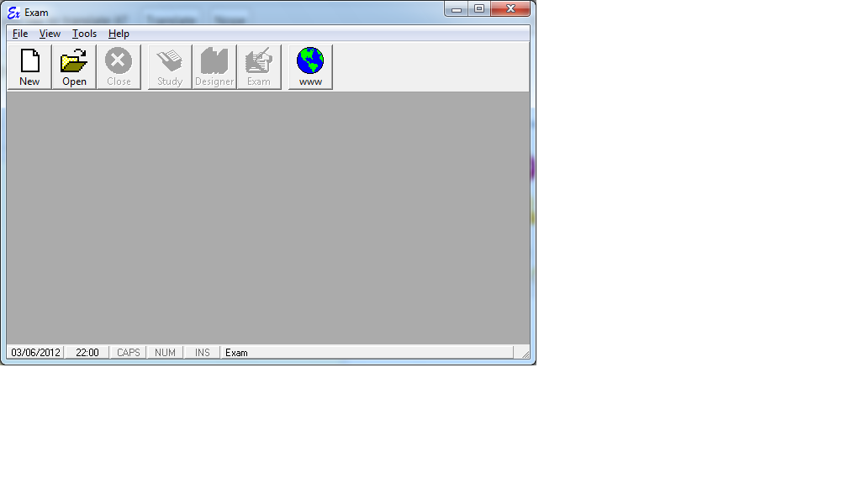Screen dimensions: 861x504
Task: Click the time 22:00 in status bar
Action: (x=87, y=353)
